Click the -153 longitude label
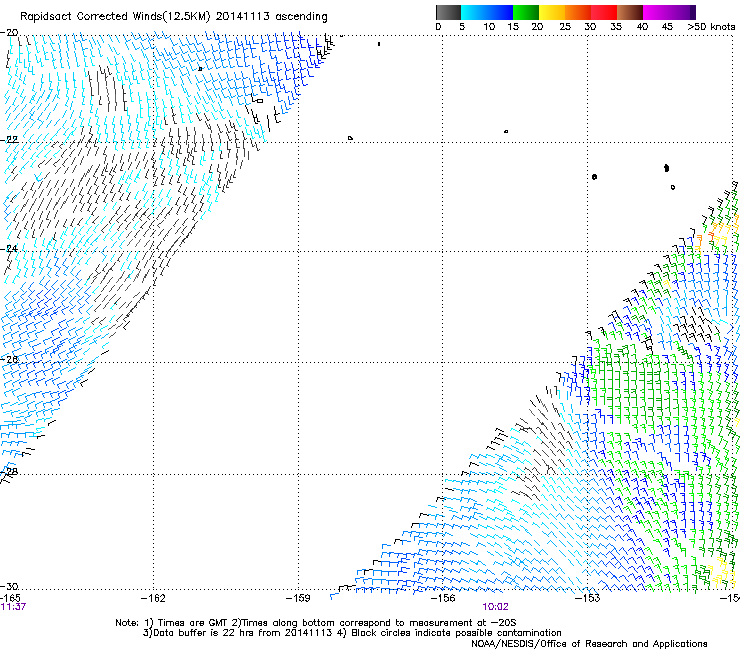 point(588,598)
